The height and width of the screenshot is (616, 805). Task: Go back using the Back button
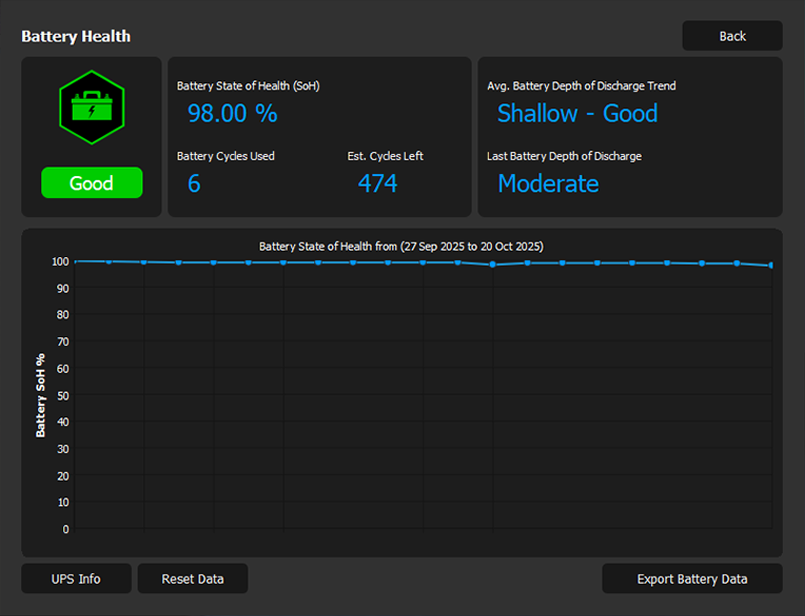point(732,36)
